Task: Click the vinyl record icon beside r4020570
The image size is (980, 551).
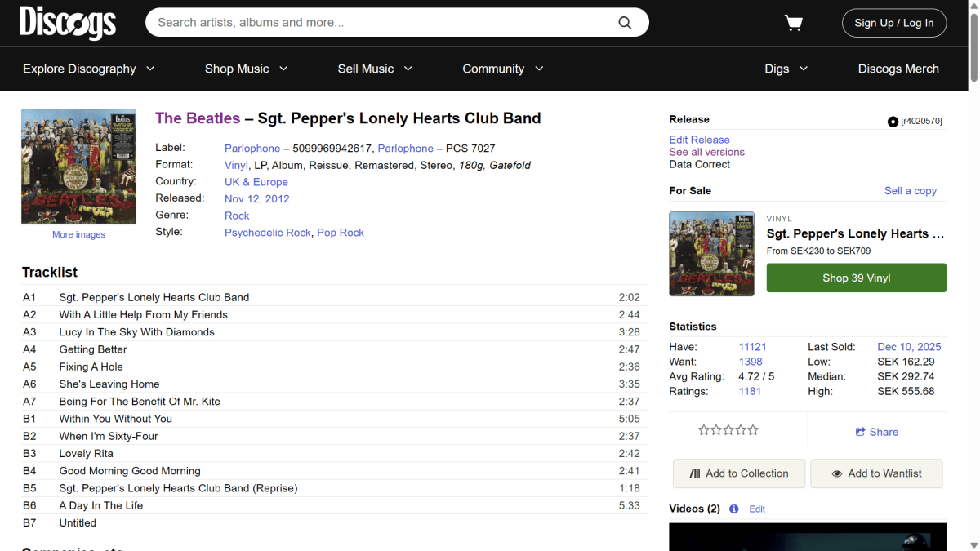Action: click(x=893, y=122)
